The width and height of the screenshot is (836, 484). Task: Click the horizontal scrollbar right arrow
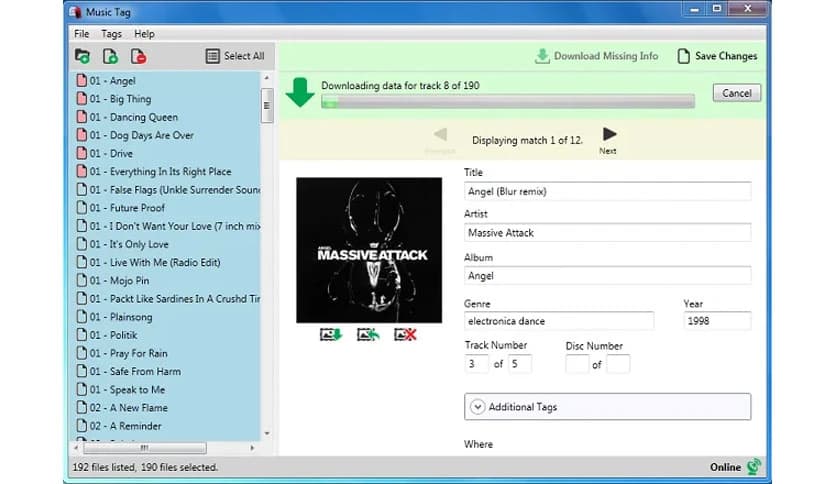click(252, 448)
